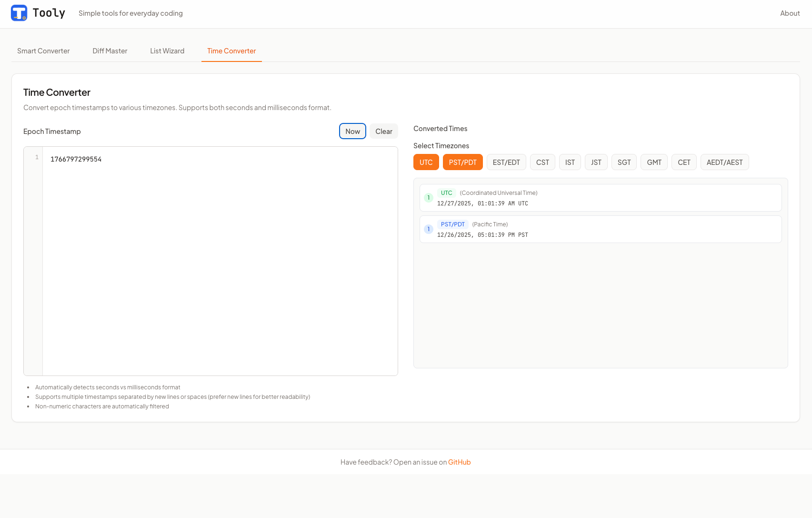Enable the IST timezone
Viewport: 812px width, 518px height.
[x=570, y=162]
